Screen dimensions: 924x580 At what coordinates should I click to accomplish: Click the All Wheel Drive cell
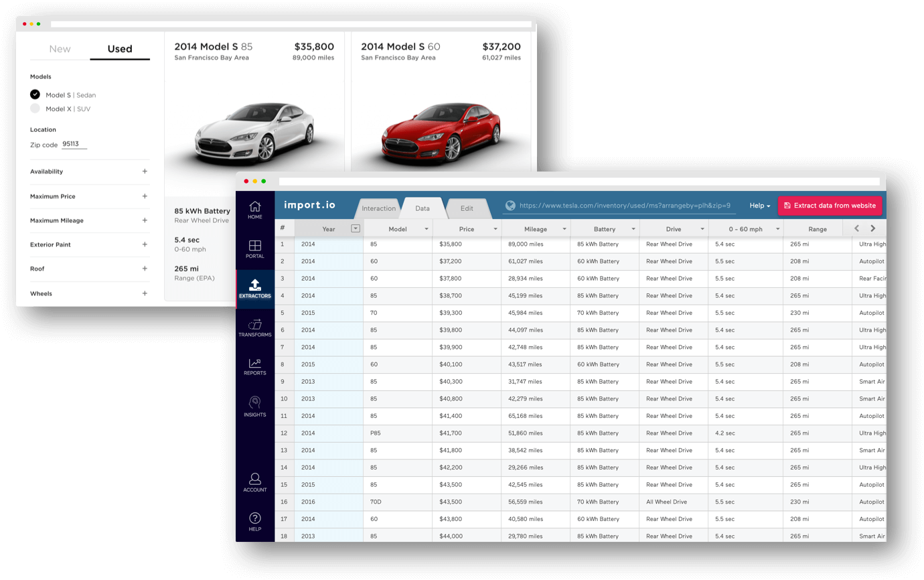coord(674,502)
